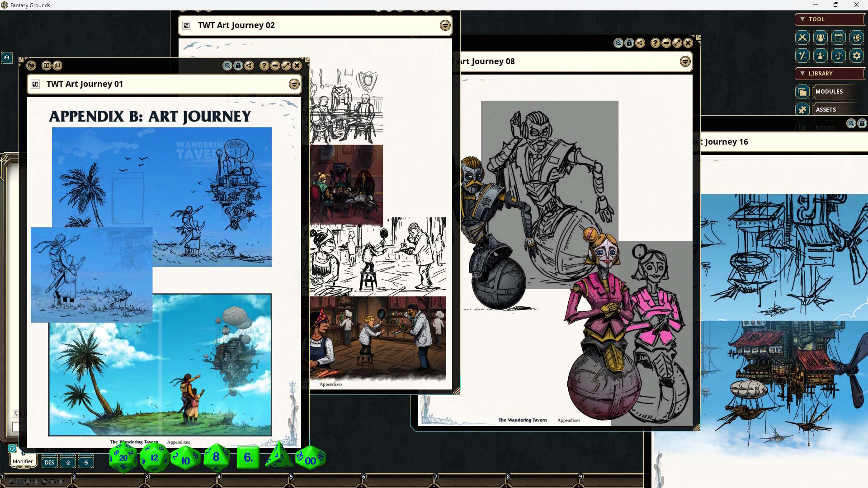Click the Appendix B: Art Journey heading
Screen dimensions: 868x488
(150, 117)
